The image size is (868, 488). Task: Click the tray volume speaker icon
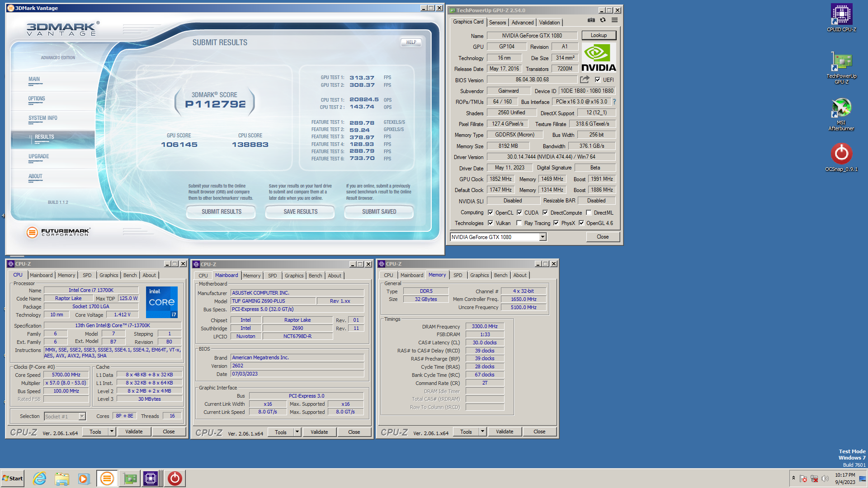(825, 479)
